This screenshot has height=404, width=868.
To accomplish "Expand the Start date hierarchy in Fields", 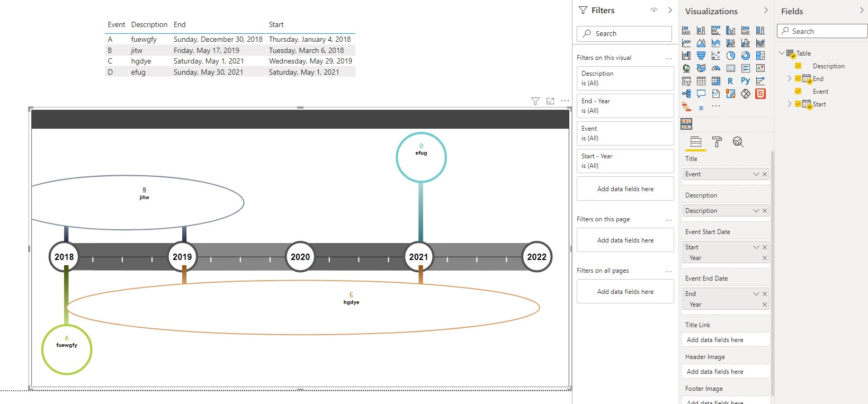I will [x=790, y=104].
